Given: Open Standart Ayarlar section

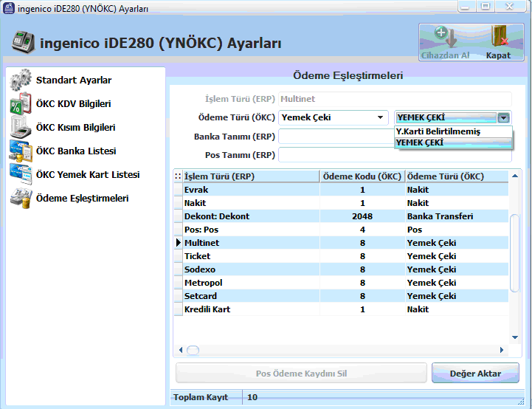Looking at the screenshot, I should tap(74, 80).
